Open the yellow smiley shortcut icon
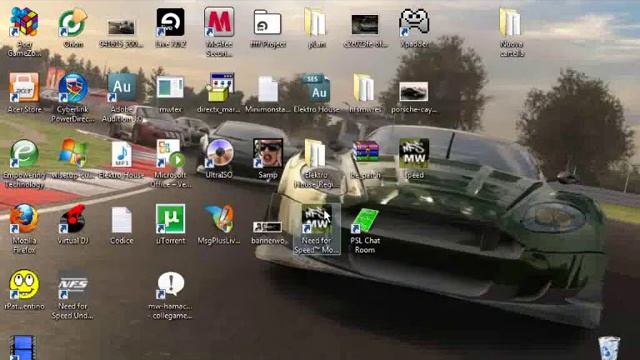Viewport: 640px width, 360px height. pos(24,284)
